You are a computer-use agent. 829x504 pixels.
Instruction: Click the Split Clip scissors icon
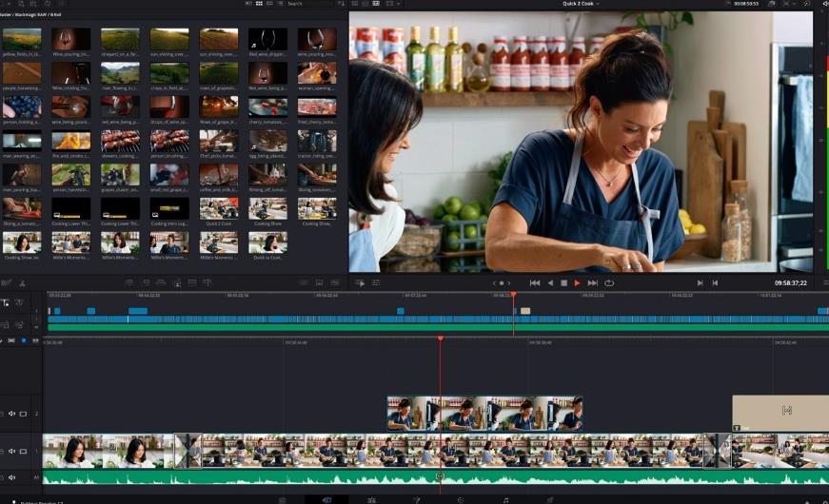(x=22, y=283)
